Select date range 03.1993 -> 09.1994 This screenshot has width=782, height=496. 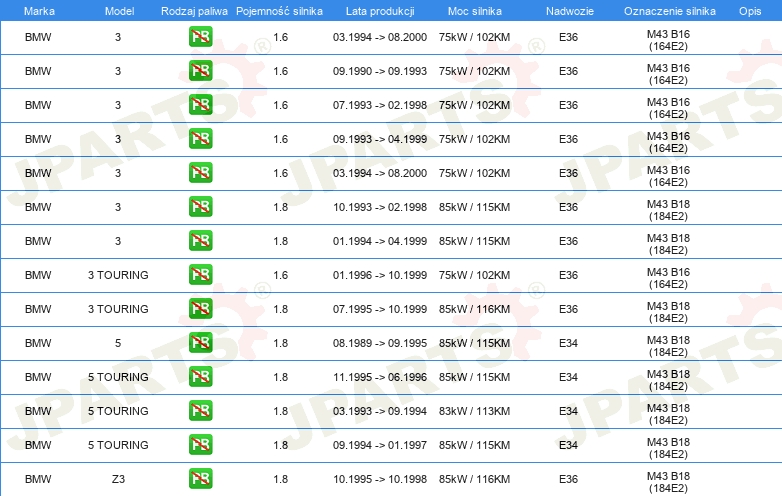point(380,411)
